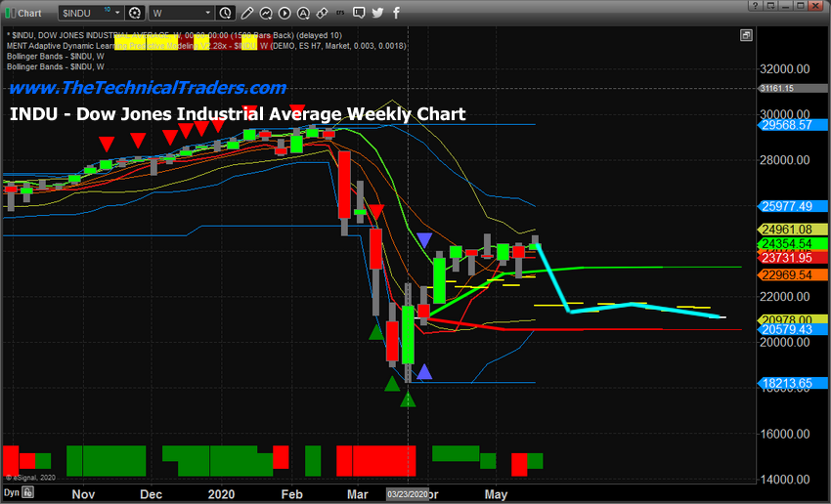
Task: Open the chat speech bubble icon
Action: 359,13
